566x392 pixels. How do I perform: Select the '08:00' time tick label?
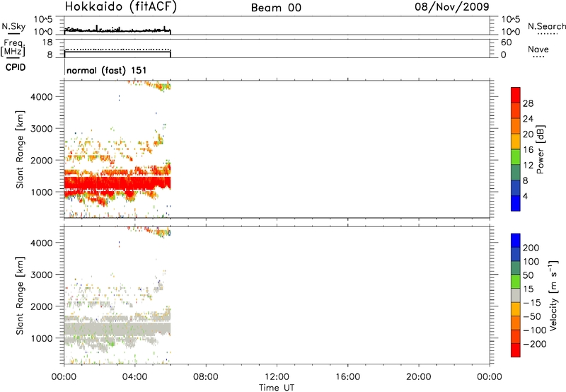(x=206, y=377)
